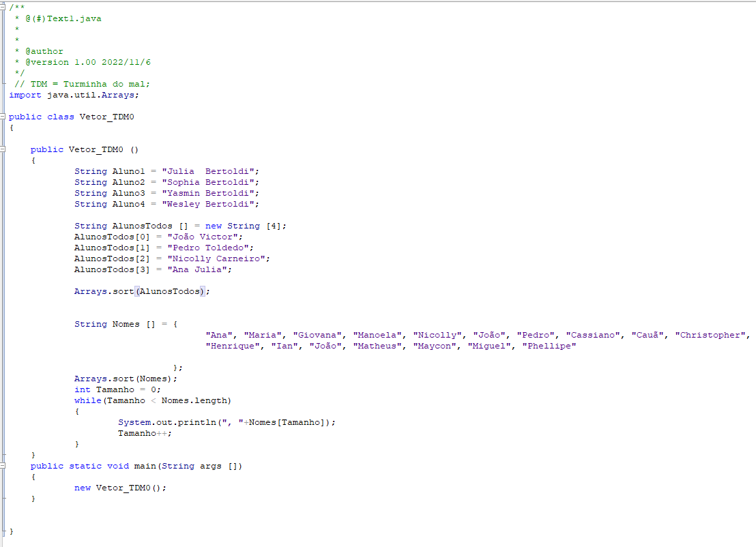Click the Tamanho++ increment line
The image size is (756, 547).
pyautogui.click(x=145, y=433)
